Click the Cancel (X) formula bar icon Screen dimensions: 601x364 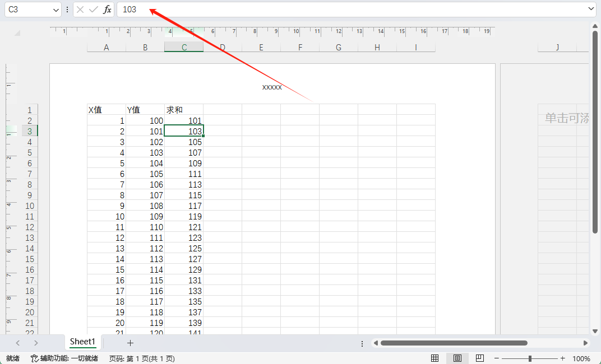[80, 10]
